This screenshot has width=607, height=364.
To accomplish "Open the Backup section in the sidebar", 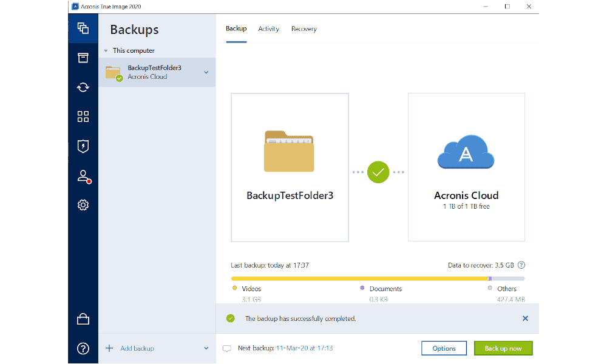I will (83, 29).
